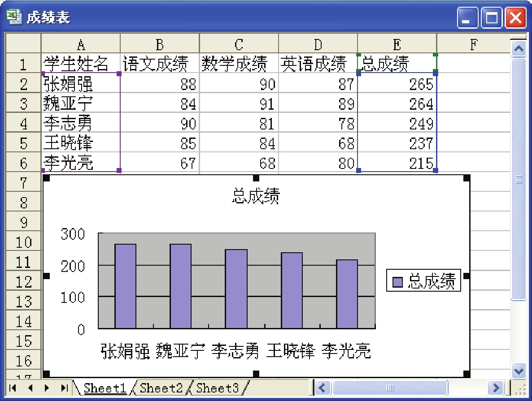Click cell B2 with value 88
This screenshot has height=401, width=532.
[x=160, y=83]
